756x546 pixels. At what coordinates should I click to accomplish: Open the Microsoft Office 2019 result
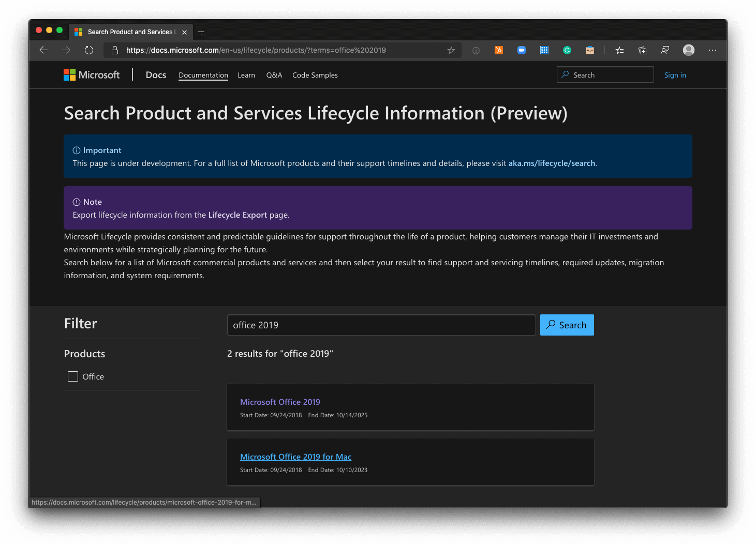[x=280, y=402]
